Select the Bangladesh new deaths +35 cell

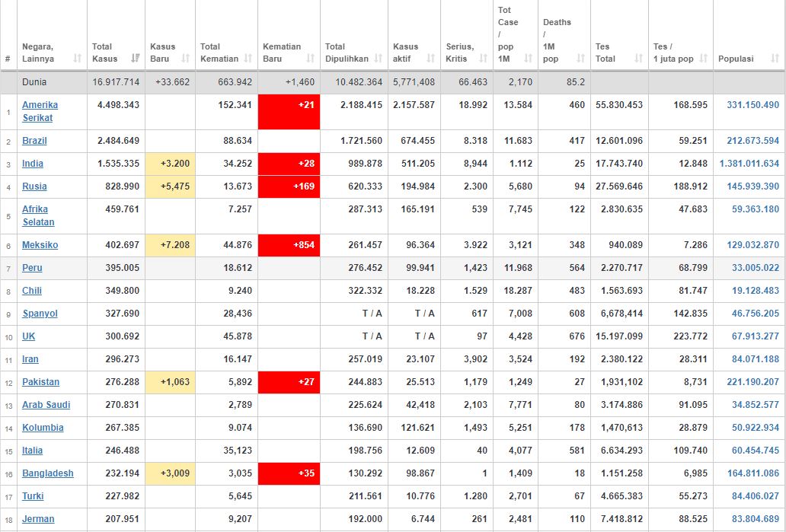point(289,474)
